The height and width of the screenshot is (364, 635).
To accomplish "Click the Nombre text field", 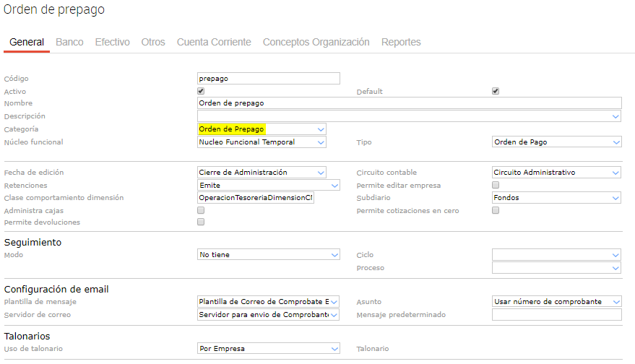I will 409,103.
